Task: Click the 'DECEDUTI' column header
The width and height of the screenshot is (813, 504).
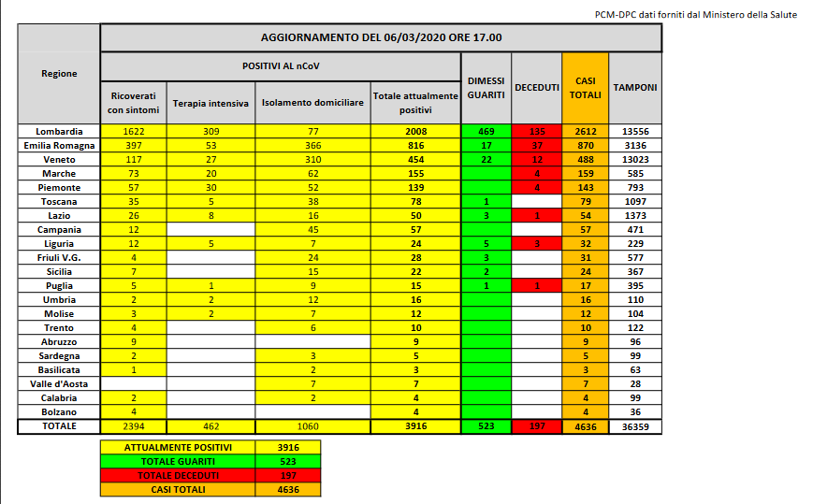Action: [x=537, y=88]
